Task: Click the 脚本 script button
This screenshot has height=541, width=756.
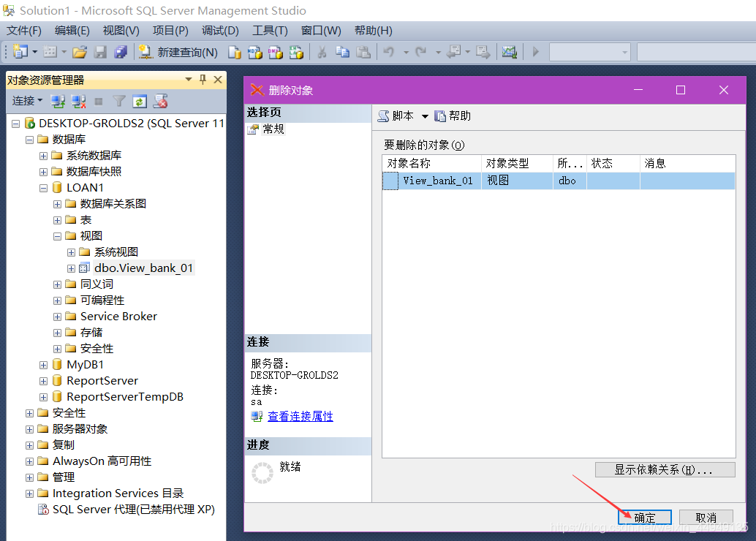Action: (396, 116)
